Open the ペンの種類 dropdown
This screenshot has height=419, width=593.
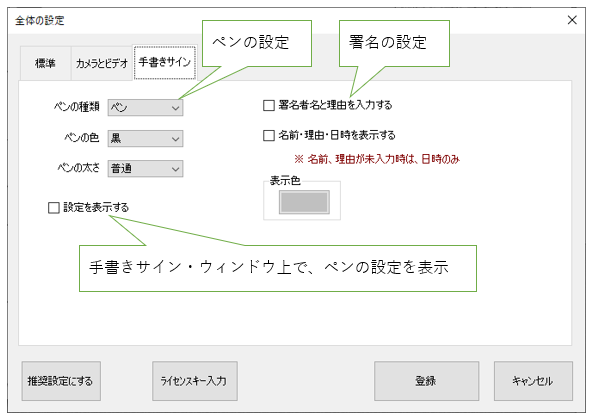(145, 108)
